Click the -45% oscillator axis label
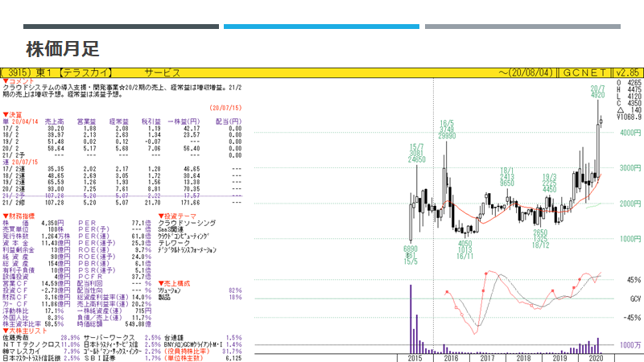This screenshot has width=644, height=362. [633, 318]
